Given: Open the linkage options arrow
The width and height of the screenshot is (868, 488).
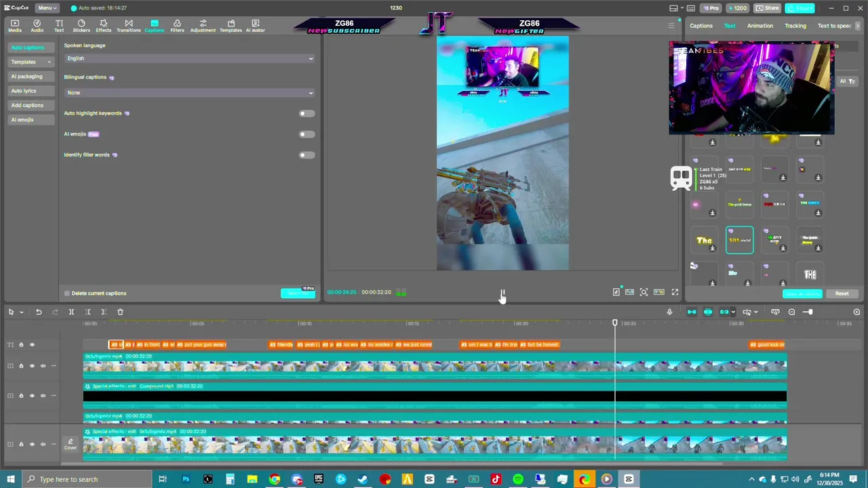Looking at the screenshot, I should [x=732, y=312].
